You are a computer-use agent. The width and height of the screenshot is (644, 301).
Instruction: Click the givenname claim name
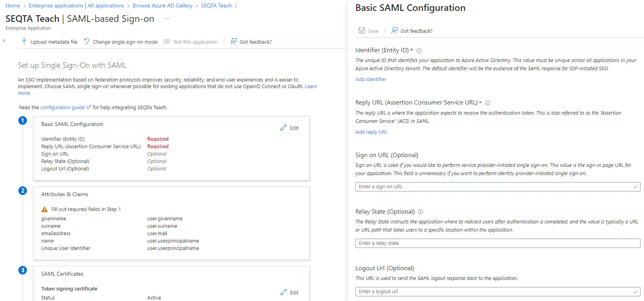click(x=54, y=219)
